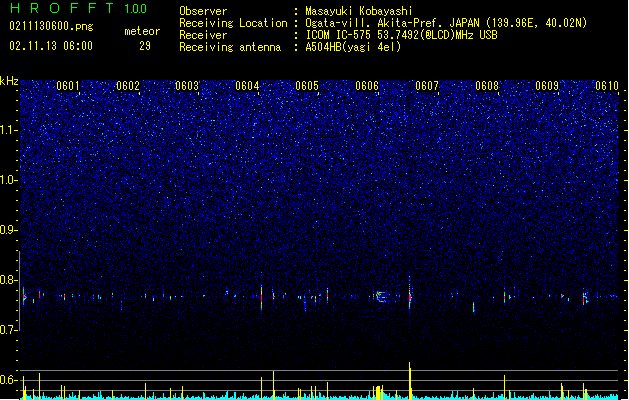This screenshot has width=629, height=400.
Task: Click the kHz axis unit label
Action: pos(9,81)
